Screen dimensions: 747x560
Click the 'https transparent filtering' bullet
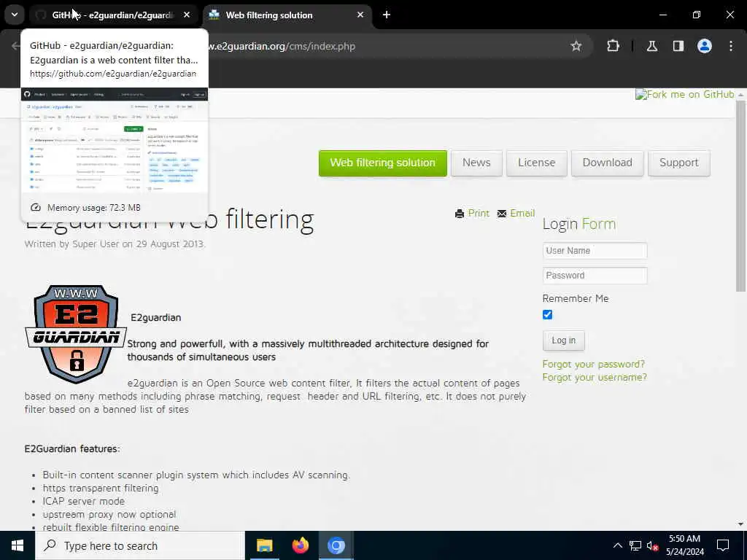101,488
